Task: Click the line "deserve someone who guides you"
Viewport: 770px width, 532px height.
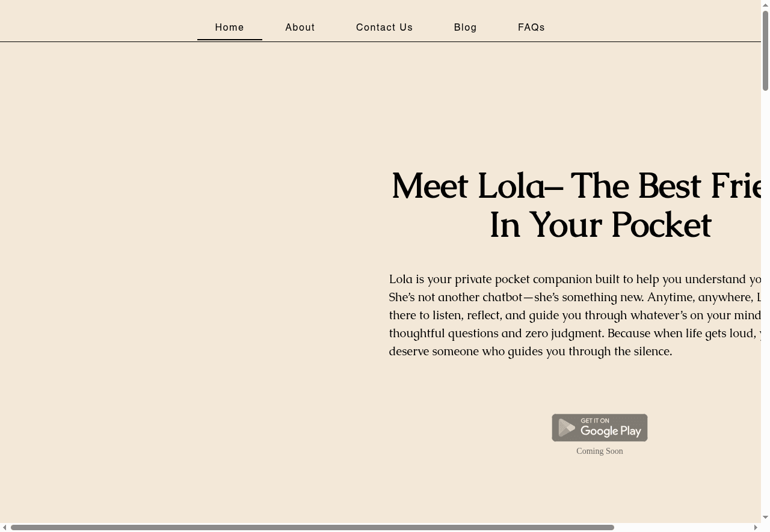Action: coord(530,352)
